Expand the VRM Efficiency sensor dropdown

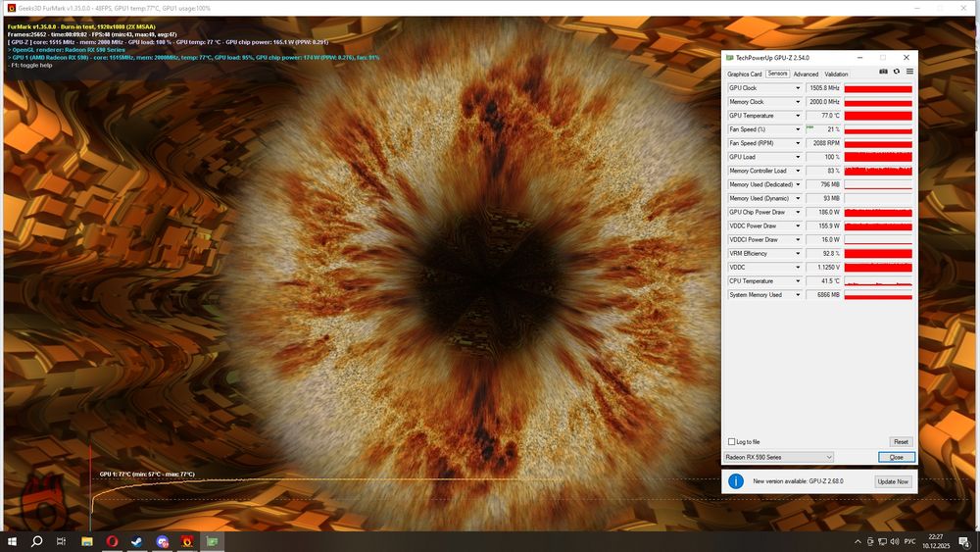click(x=797, y=253)
